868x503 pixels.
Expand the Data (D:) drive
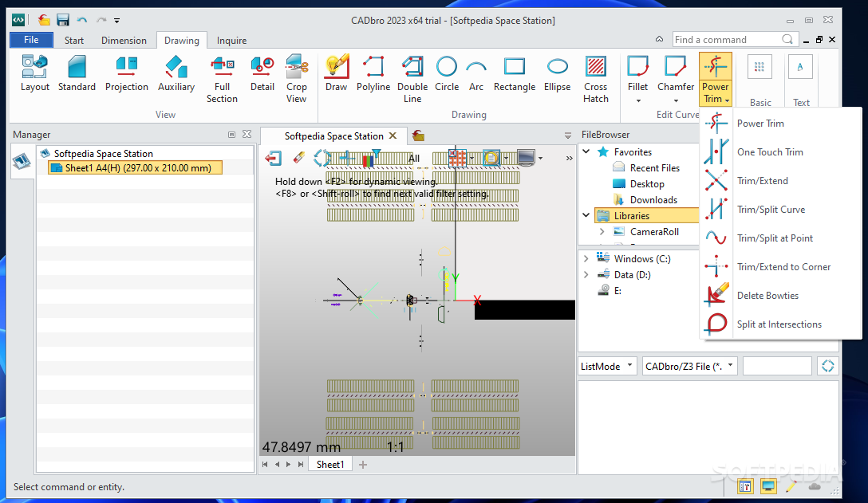click(586, 274)
